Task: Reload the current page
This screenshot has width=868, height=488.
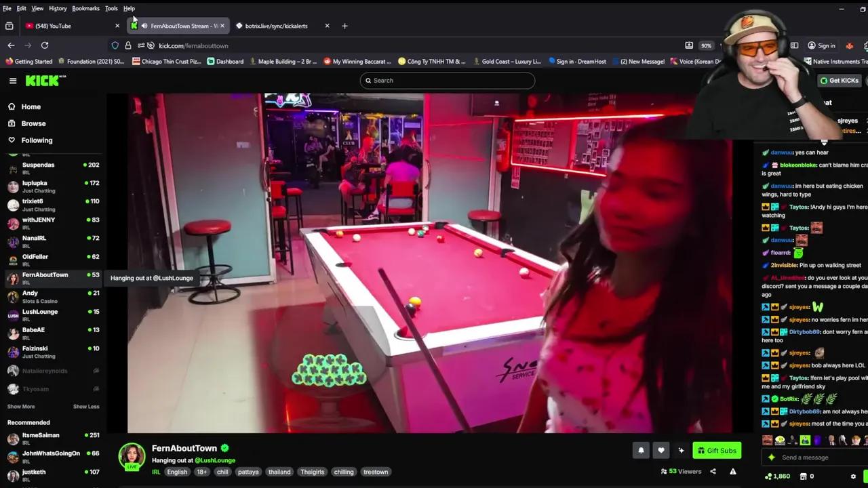Action: point(45,45)
